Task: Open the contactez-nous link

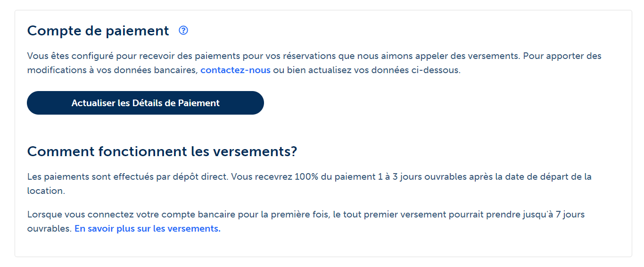Action: [235, 70]
